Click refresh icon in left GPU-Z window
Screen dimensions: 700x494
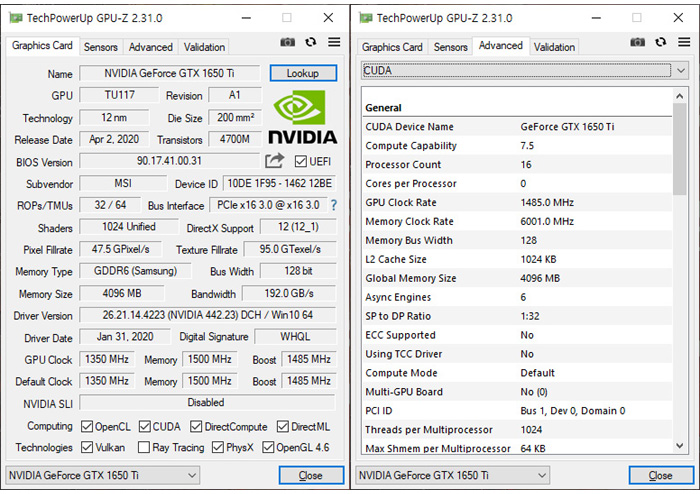[311, 42]
